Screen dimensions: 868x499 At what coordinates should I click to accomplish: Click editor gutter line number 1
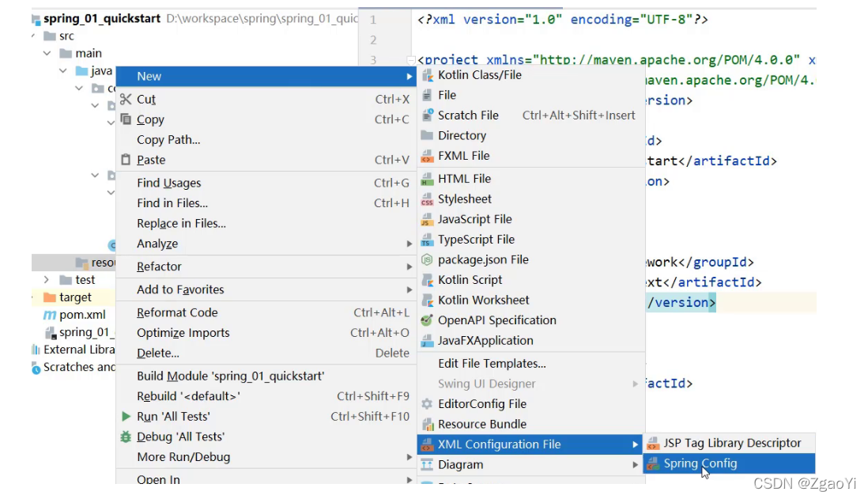pos(373,20)
